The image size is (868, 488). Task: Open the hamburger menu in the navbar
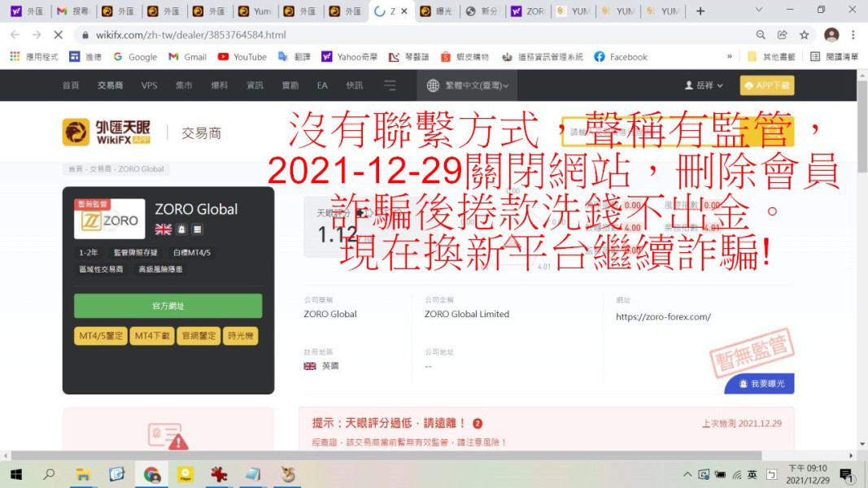click(390, 85)
